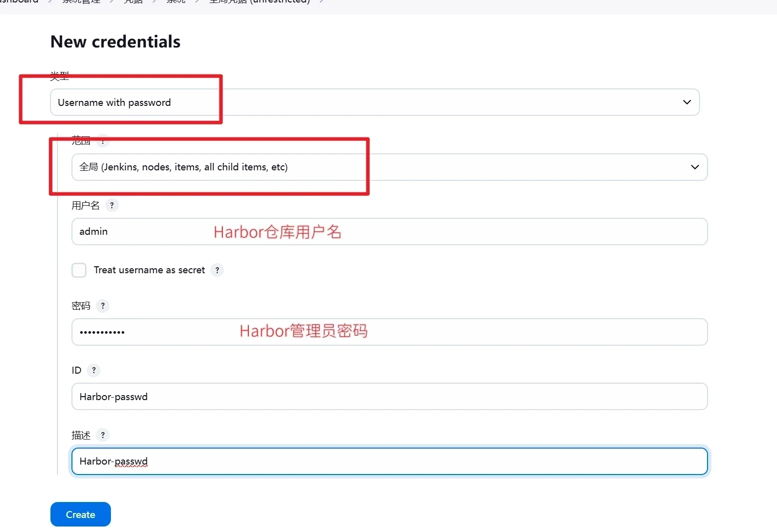Click the help icon next to 用户名
This screenshot has width=777, height=532.
coord(112,205)
